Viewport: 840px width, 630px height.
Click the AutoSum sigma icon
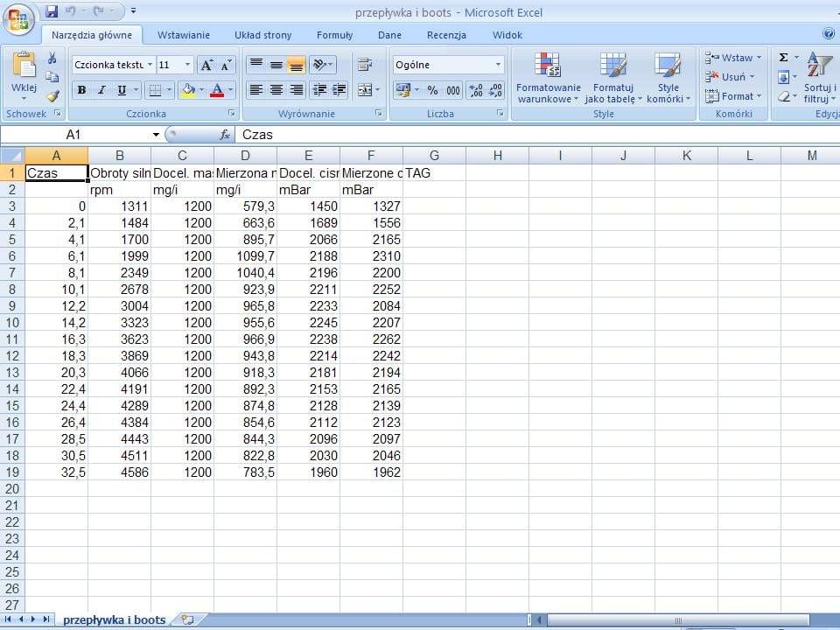click(784, 58)
